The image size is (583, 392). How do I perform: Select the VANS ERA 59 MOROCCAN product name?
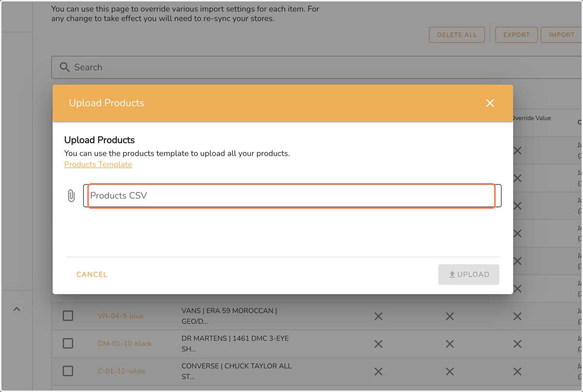(x=229, y=316)
